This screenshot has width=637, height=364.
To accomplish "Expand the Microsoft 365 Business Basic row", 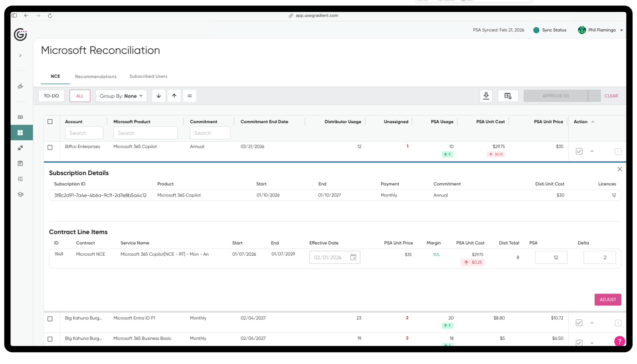I will [x=592, y=343].
